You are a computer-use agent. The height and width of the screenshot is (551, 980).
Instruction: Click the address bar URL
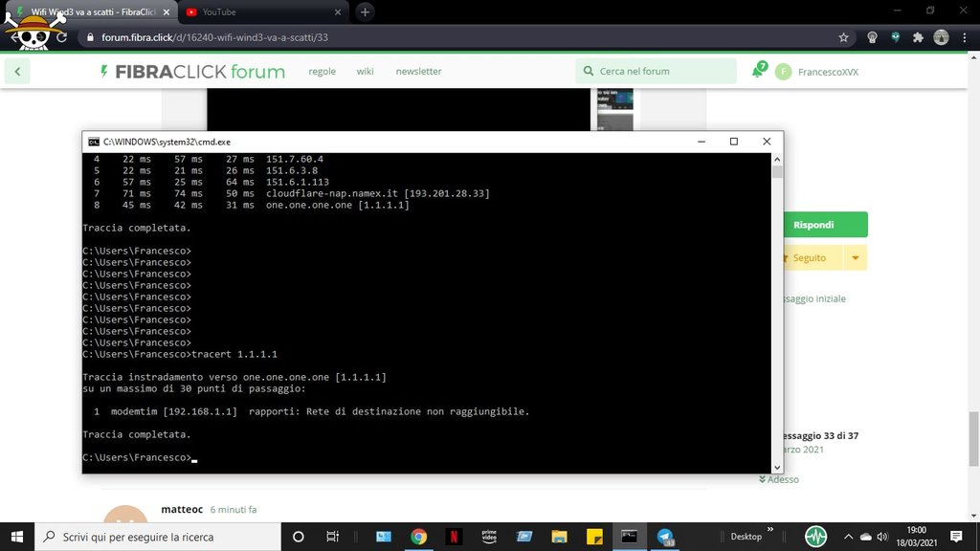[x=214, y=37]
